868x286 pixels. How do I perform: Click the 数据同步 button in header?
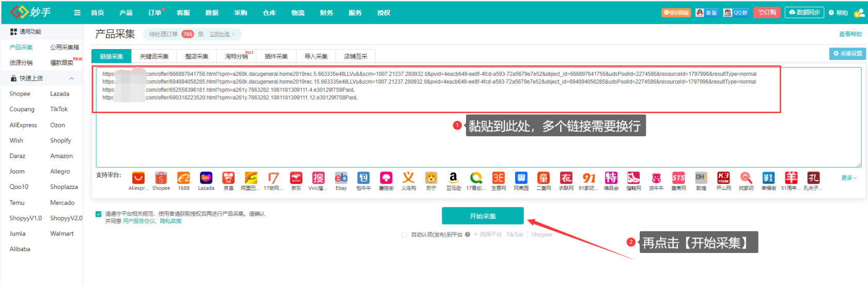tap(804, 13)
